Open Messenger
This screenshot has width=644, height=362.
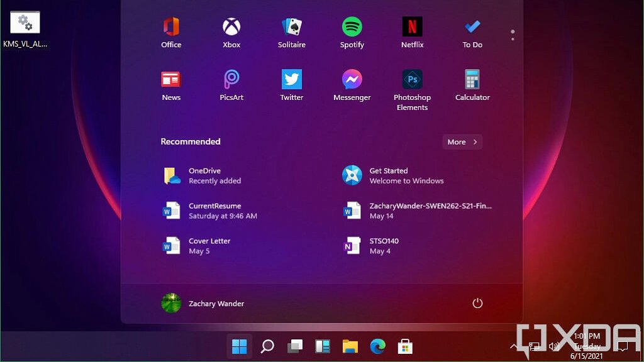pyautogui.click(x=352, y=80)
